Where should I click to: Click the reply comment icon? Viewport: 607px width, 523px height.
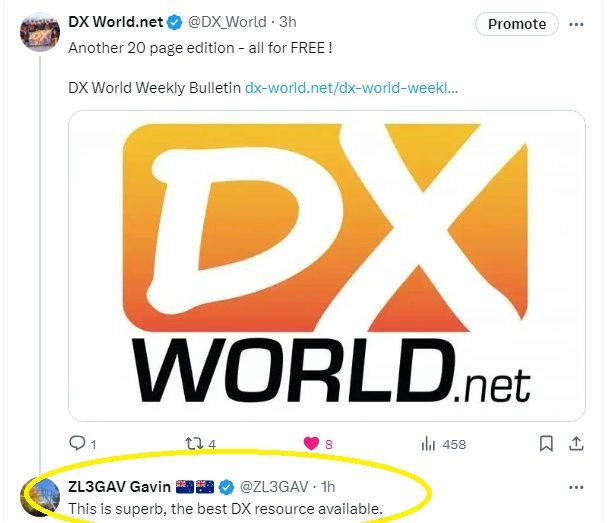77,443
